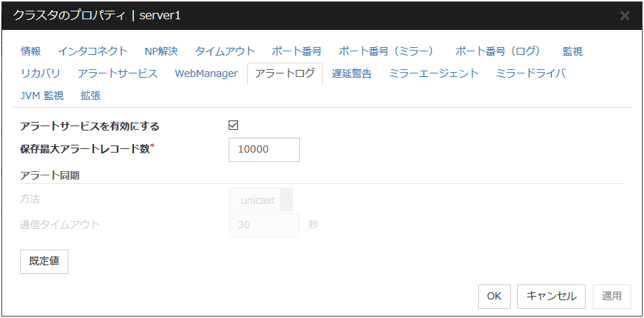Image resolution: width=644 pixels, height=318 pixels.
Task: Toggle the アラートサービスを有効にする checkbox
Action: click(233, 125)
